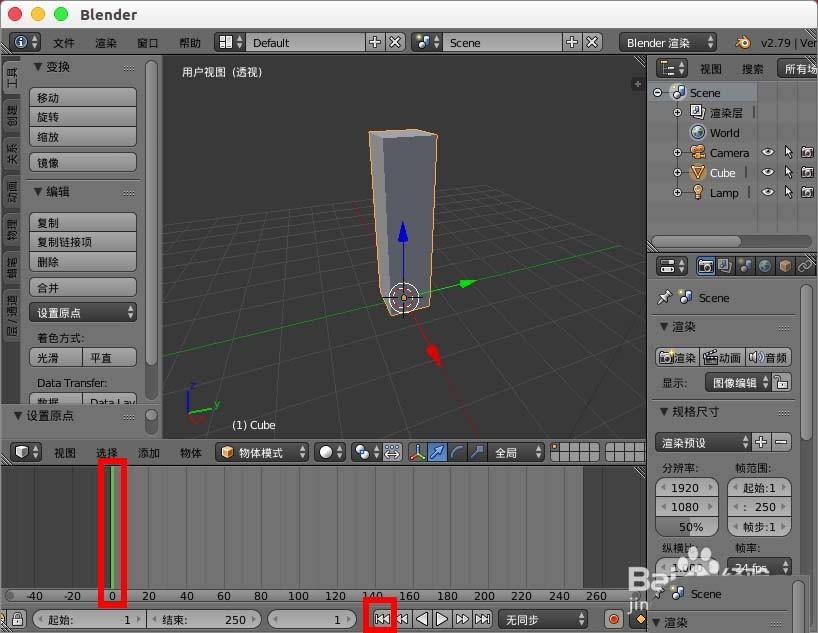Click the pushpin icon beside Scene
This screenshot has height=633, width=818.
click(664, 297)
